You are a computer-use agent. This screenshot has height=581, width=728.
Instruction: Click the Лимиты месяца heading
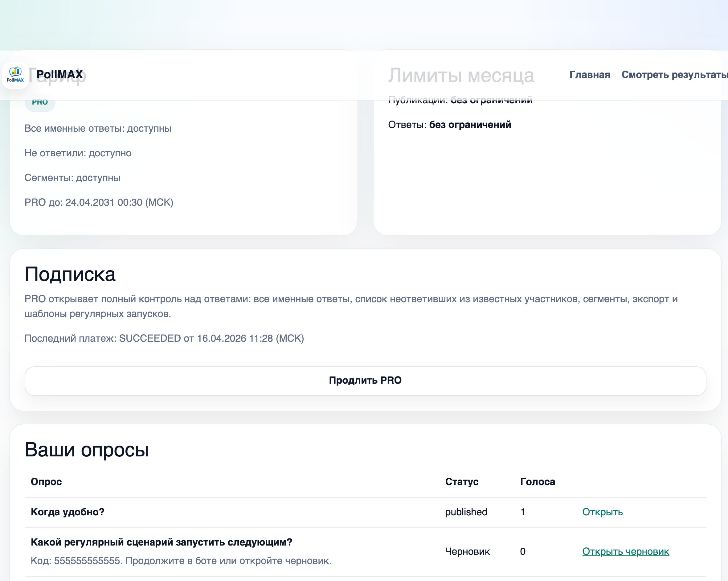click(461, 75)
